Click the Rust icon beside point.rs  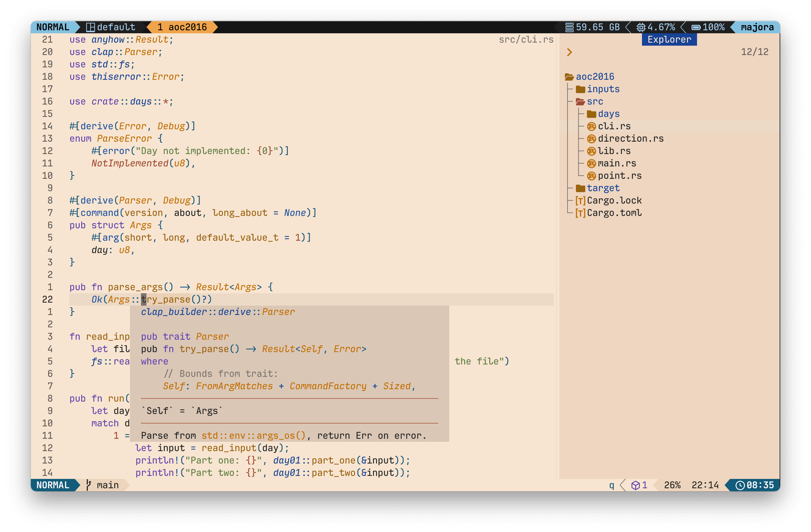592,176
